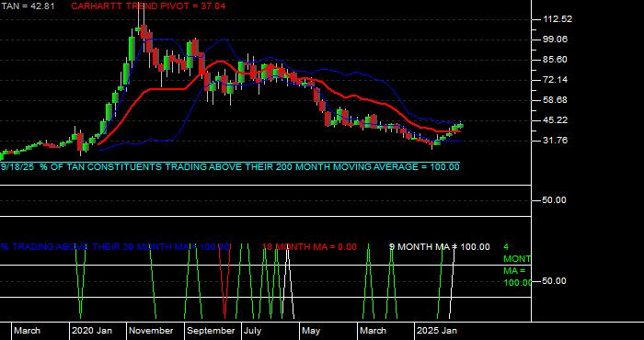
Task: Select the 58.68 price axis label
Action: point(555,100)
